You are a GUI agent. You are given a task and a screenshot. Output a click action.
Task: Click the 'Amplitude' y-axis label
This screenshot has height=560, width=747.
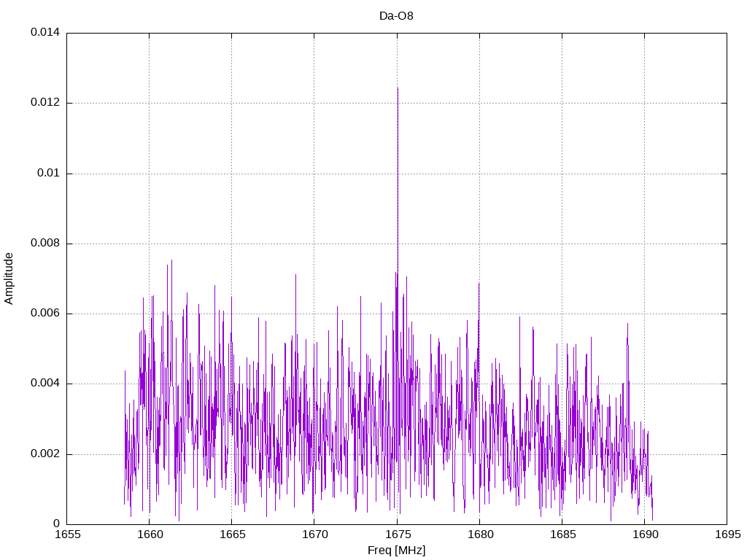pyautogui.click(x=9, y=279)
